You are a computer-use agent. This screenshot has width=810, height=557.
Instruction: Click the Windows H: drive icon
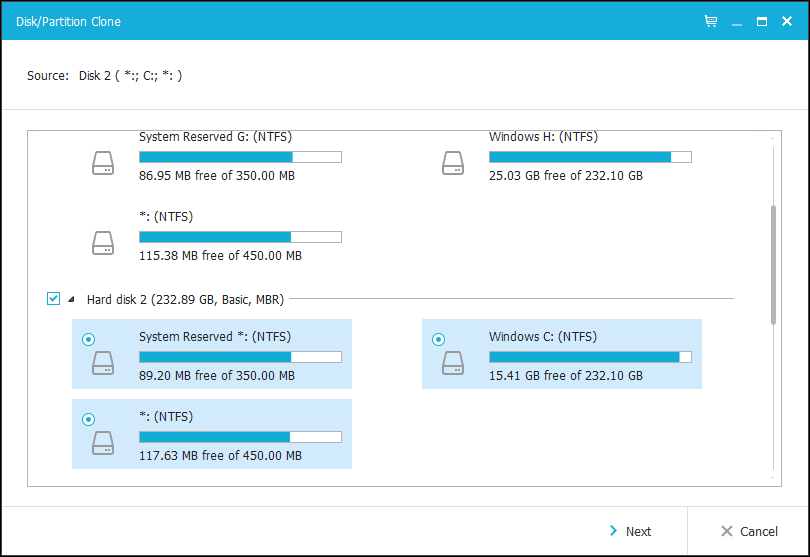(x=453, y=163)
